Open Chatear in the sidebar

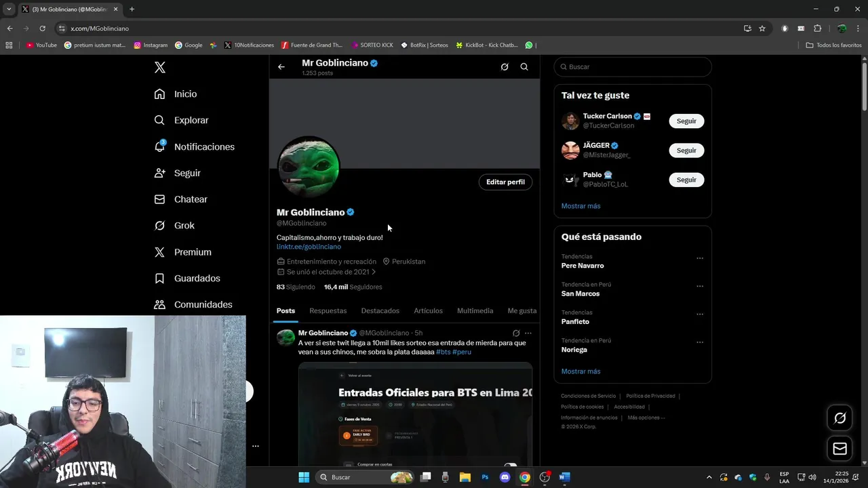[180, 199]
